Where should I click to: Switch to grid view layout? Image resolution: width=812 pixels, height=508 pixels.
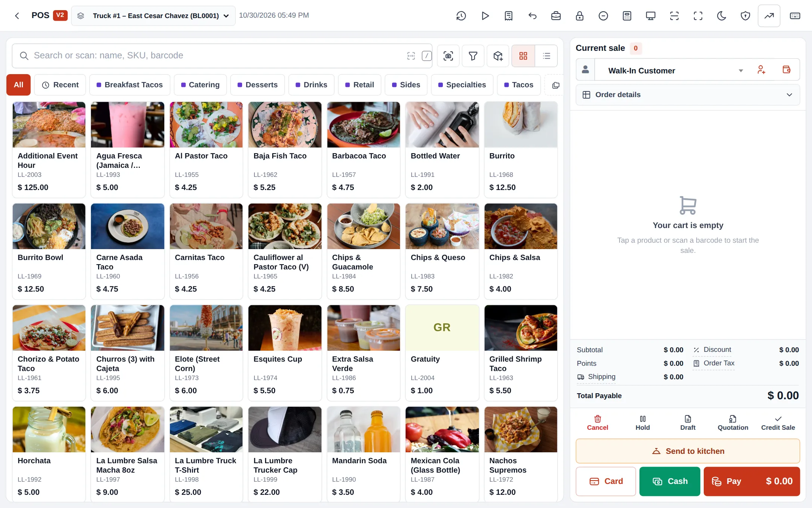point(523,56)
